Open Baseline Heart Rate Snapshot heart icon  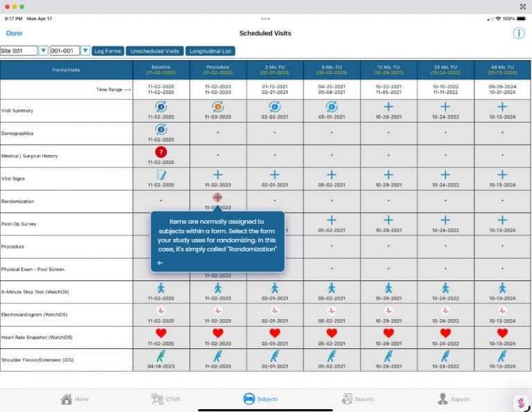(161, 333)
